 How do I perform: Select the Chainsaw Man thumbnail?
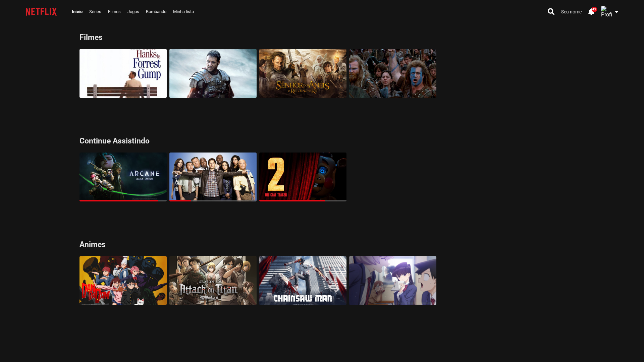pos(303,281)
